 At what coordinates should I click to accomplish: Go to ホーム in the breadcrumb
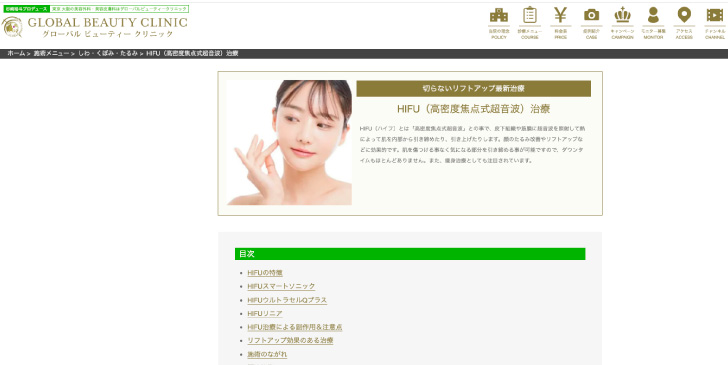pyautogui.click(x=16, y=53)
